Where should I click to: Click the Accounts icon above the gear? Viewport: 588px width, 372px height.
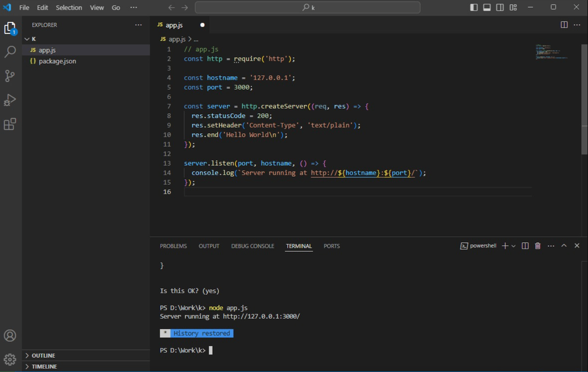[10, 335]
